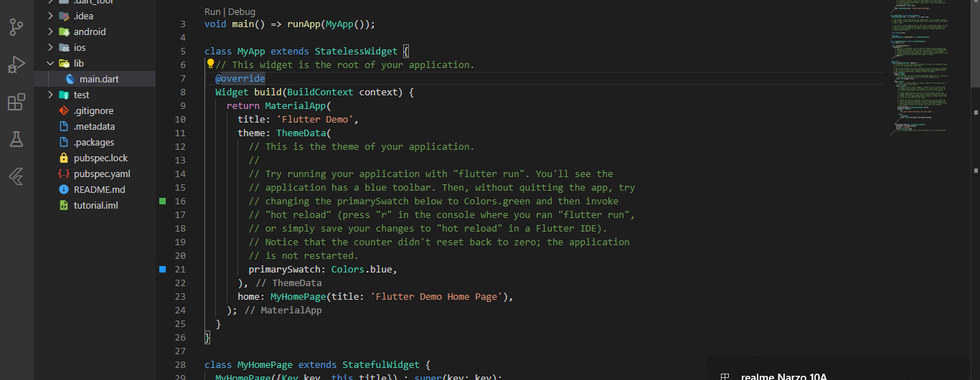This screenshot has height=380, width=980.
Task: Click the blue color swatch on line 21
Action: click(x=162, y=269)
